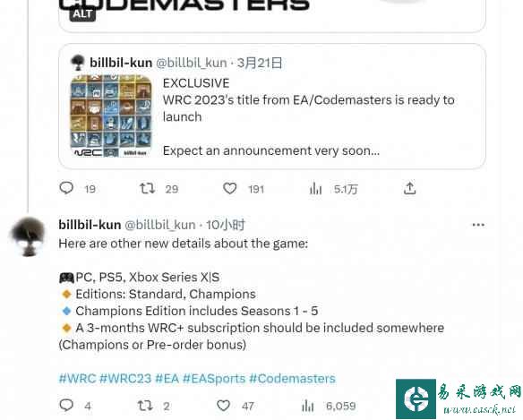
Task: Click the ALT badge on Codemasters image
Action: coord(82,14)
